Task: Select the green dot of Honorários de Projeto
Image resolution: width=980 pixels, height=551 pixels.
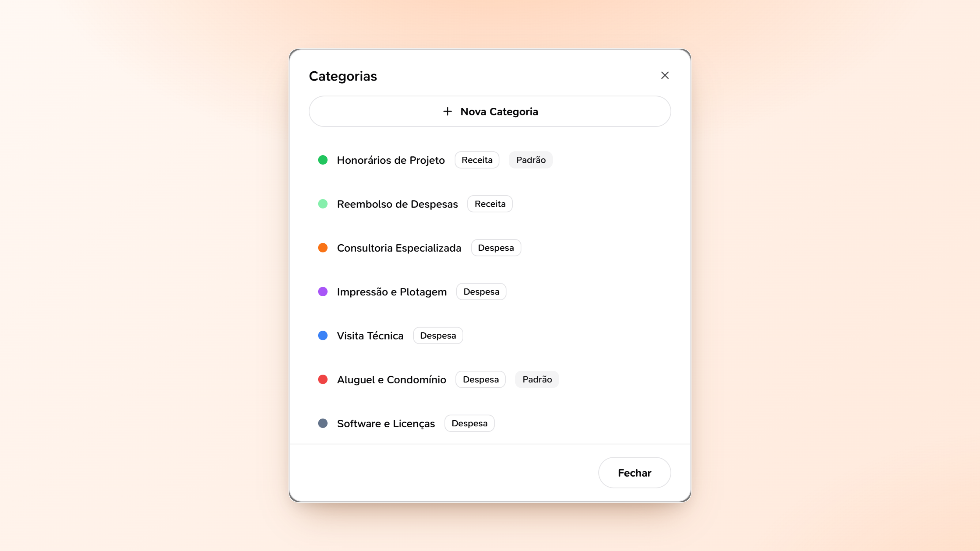Action: [322, 160]
